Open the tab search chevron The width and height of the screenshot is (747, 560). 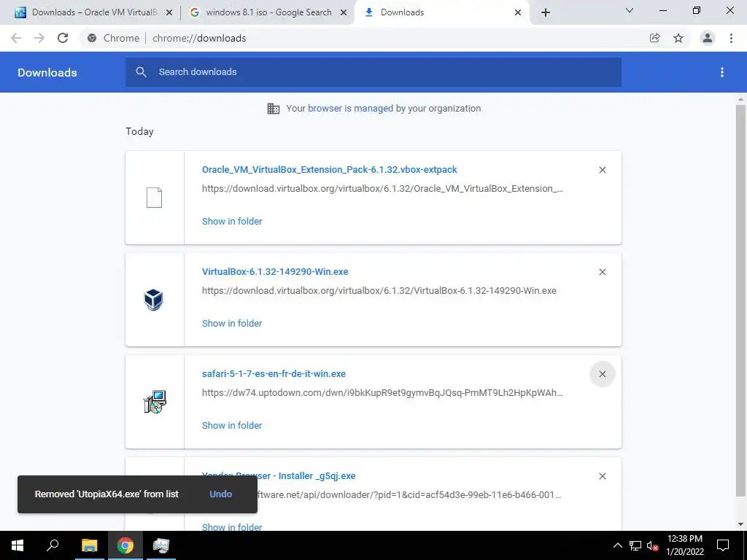(630, 10)
